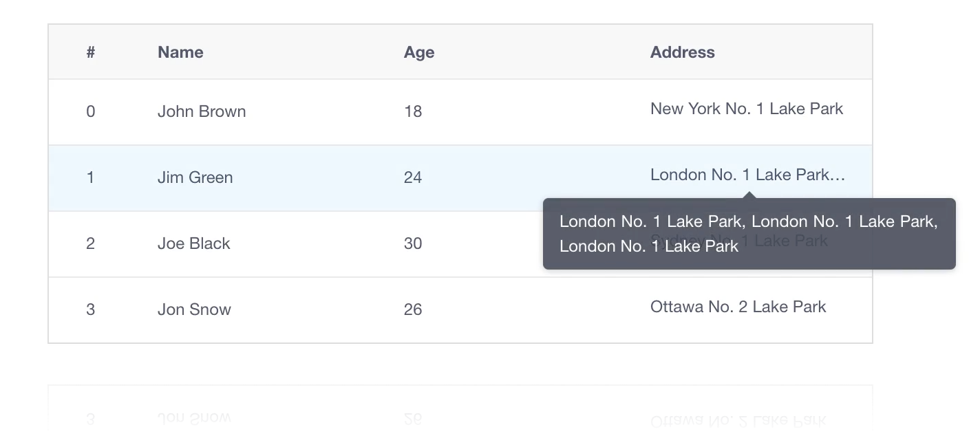The height and width of the screenshot is (447, 980).
Task: Select the John Brown name cell
Action: click(x=202, y=111)
